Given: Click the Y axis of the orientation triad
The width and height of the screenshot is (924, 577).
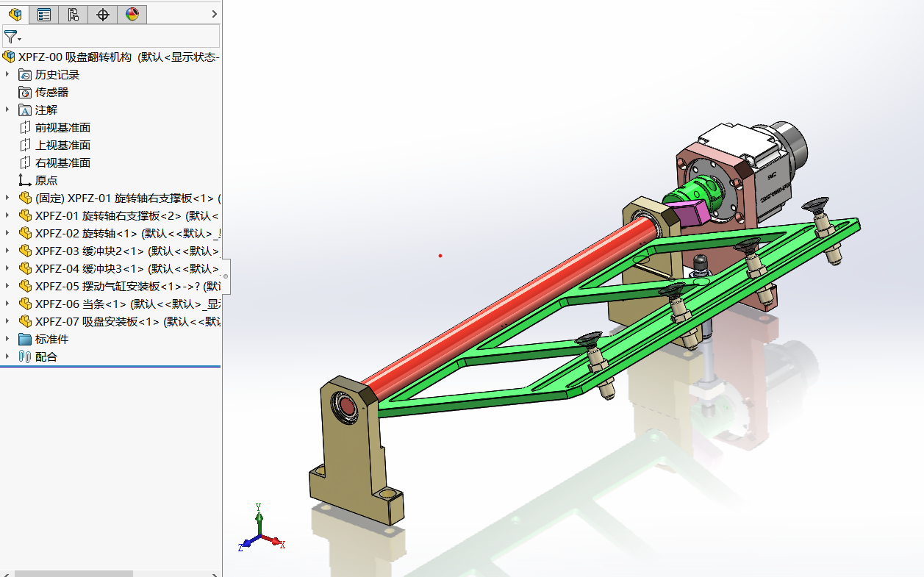Looking at the screenshot, I should tap(259, 518).
